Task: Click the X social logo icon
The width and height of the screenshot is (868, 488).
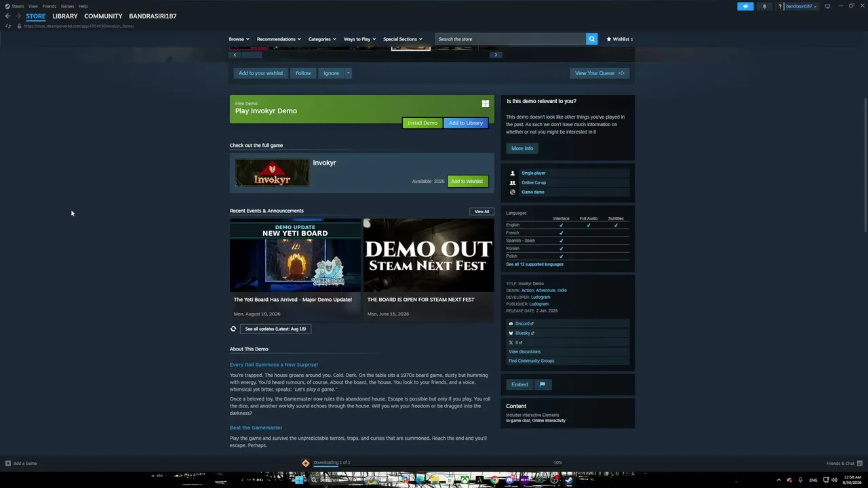Action: [x=511, y=343]
